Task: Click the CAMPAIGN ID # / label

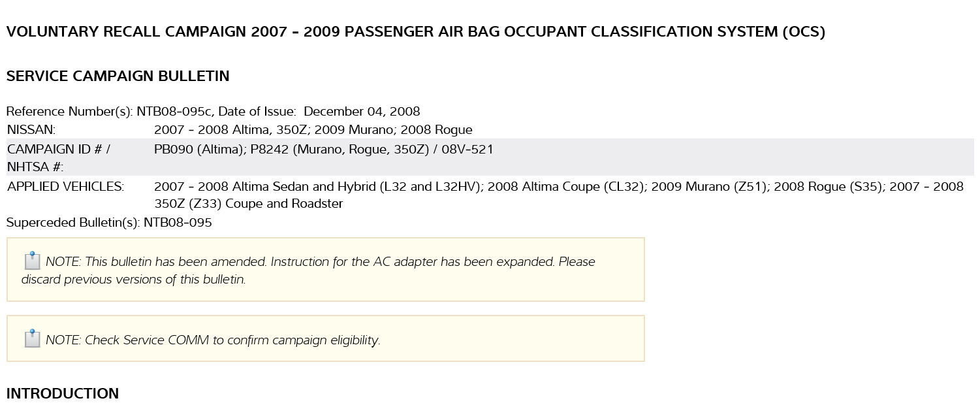Action: click(59, 149)
